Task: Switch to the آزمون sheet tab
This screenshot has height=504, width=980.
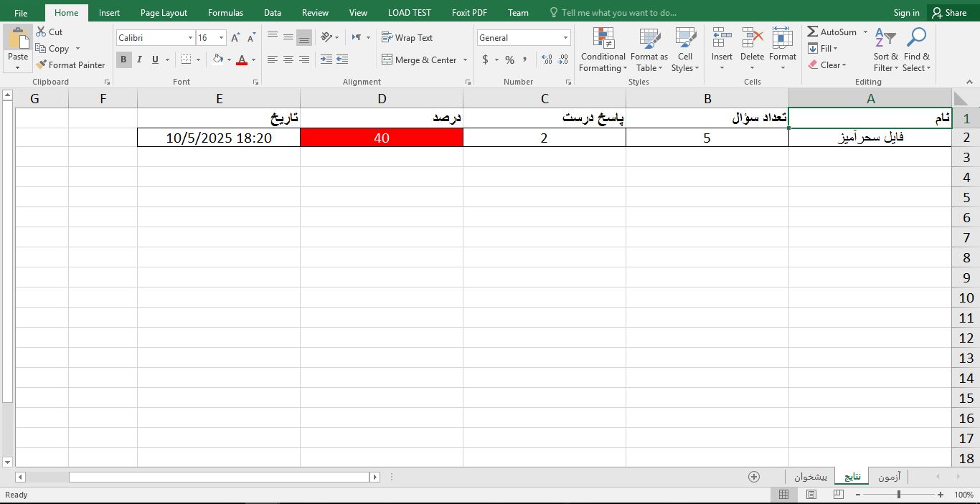Action: coord(888,477)
